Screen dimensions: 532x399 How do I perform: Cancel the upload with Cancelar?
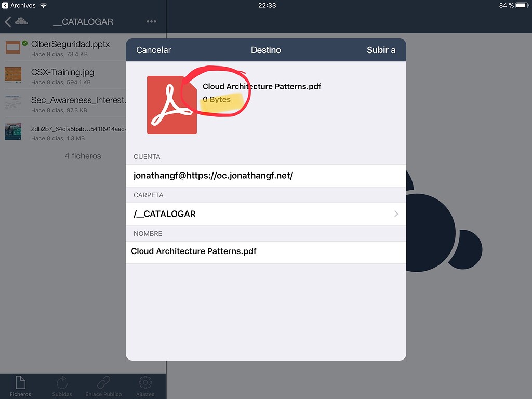coord(153,50)
